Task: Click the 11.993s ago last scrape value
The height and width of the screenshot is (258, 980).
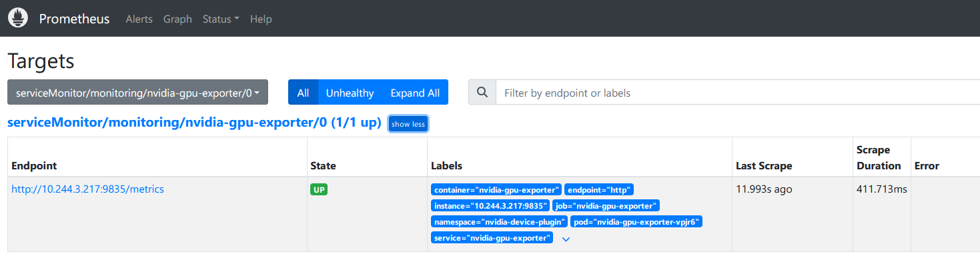Action: click(x=764, y=189)
